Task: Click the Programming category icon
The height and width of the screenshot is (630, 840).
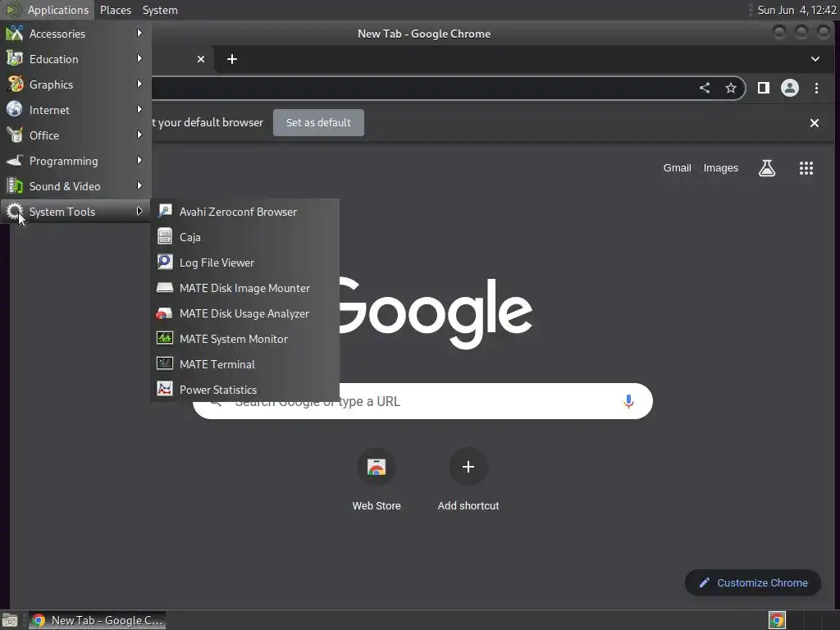Action: (15, 160)
